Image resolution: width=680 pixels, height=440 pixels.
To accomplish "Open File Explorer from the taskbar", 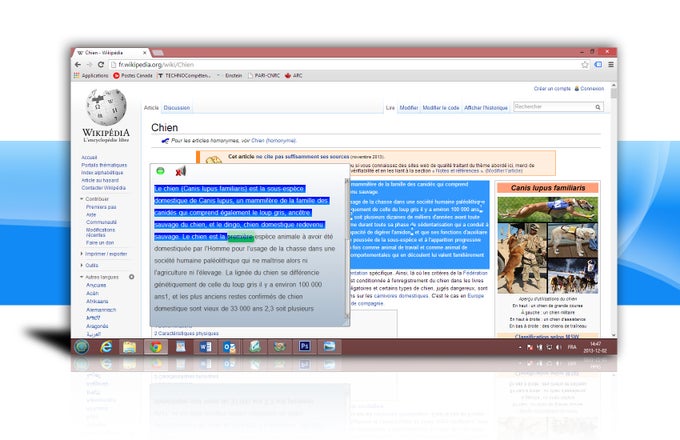I will coord(129,347).
